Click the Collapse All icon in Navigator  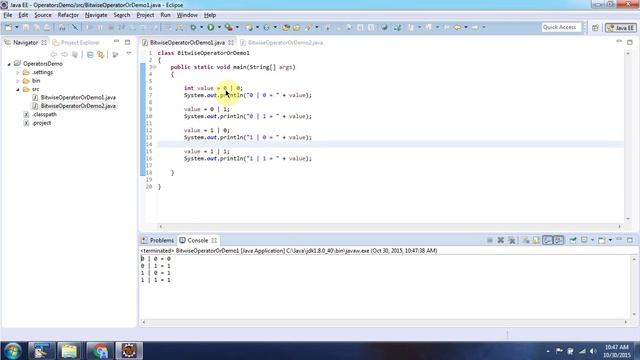click(x=90, y=54)
